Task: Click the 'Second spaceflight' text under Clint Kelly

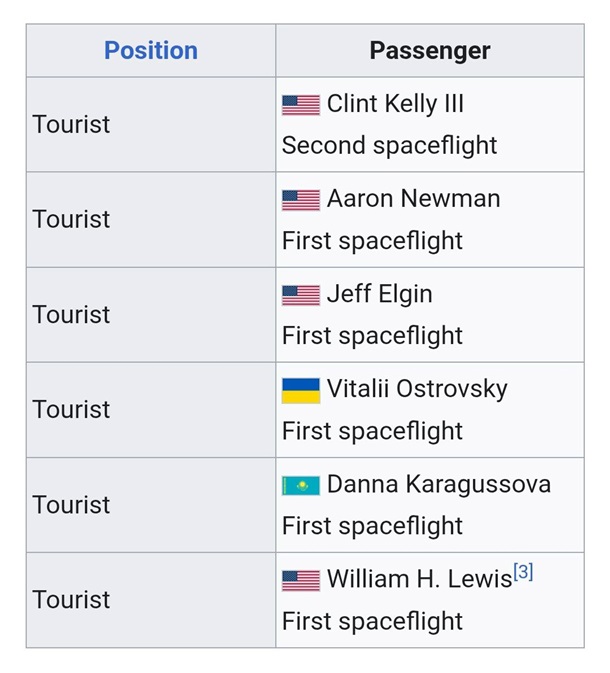Action: [x=389, y=145]
